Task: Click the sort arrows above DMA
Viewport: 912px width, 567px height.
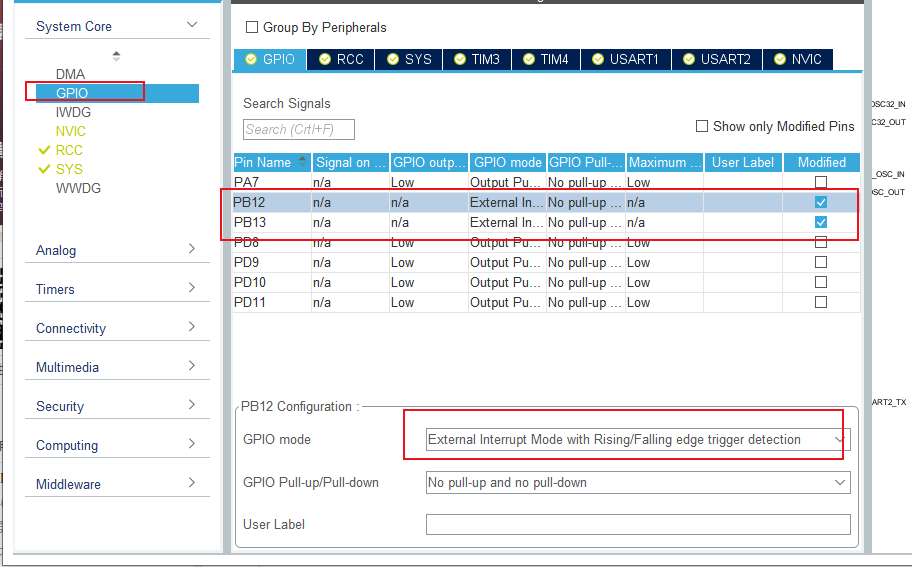Action: [x=116, y=56]
